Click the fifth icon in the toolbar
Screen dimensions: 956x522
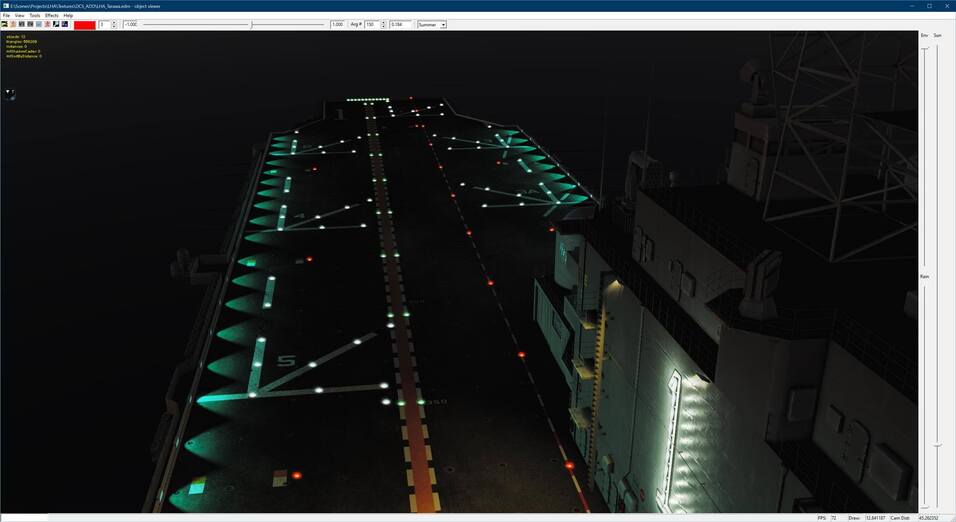pyautogui.click(x=39, y=24)
